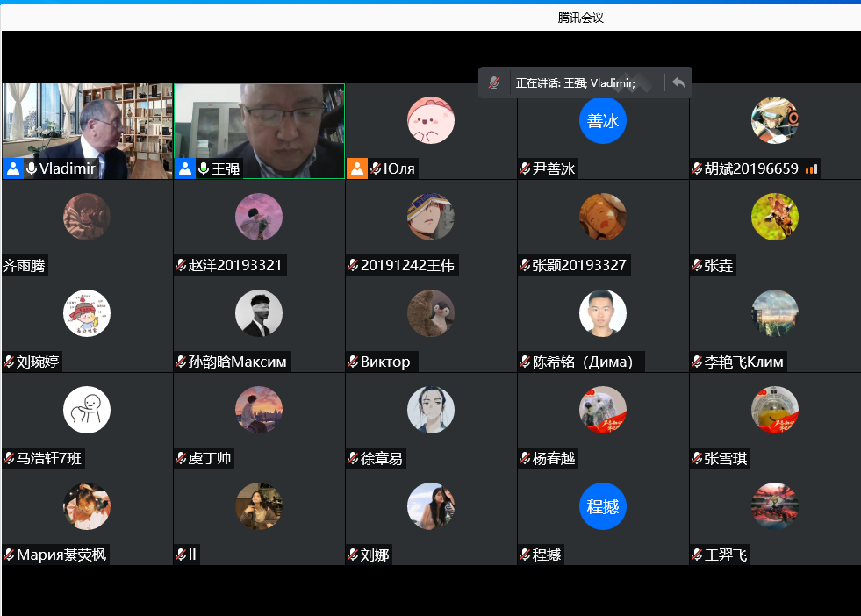
Task: Click the 陈希铭（Дима） name label
Action: 583,362
